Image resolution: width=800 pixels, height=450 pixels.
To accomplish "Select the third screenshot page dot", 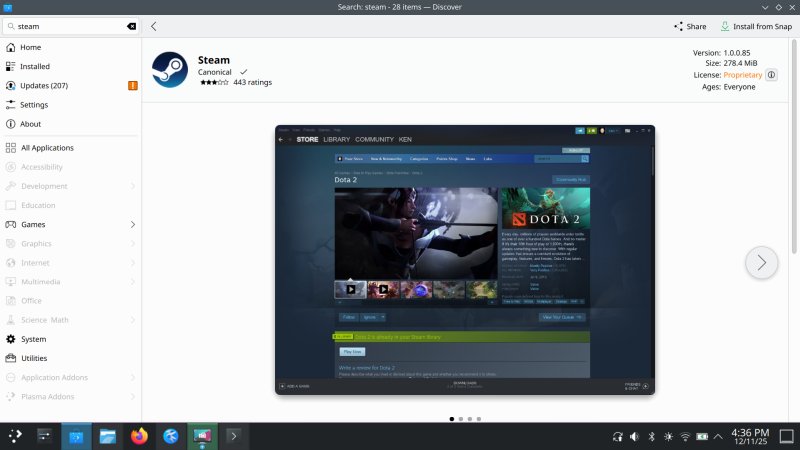I will (470, 419).
